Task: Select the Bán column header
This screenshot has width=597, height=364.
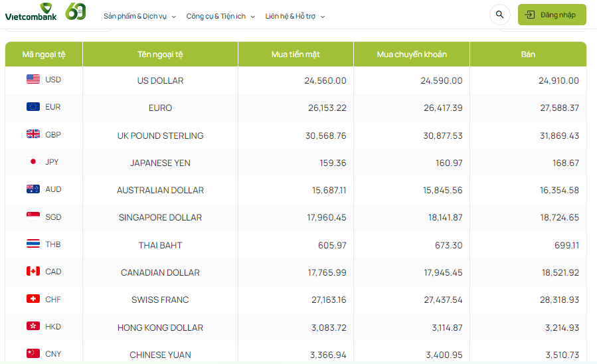Action: tap(528, 54)
